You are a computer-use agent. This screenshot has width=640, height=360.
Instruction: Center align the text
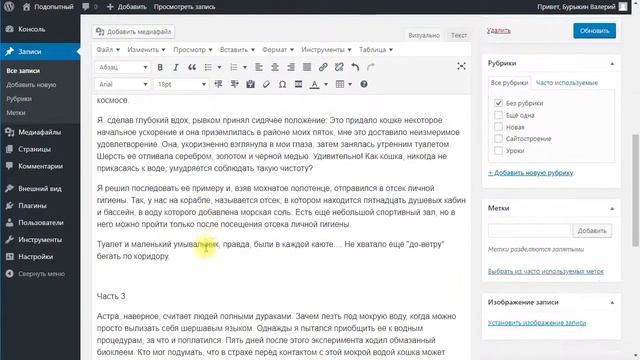[x=275, y=67]
